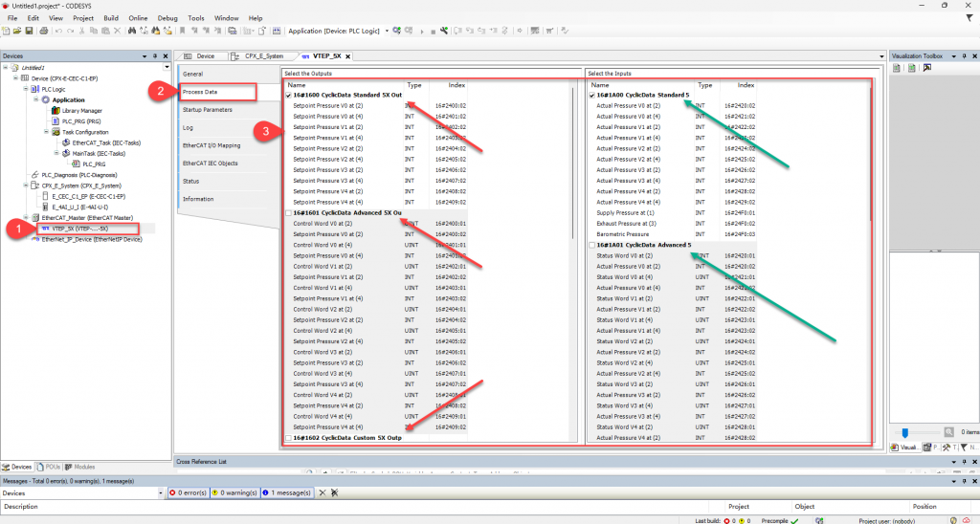This screenshot has width=980, height=524.
Task: Check 16#1602 CyclicData Custom 5X Outp
Action: click(288, 439)
